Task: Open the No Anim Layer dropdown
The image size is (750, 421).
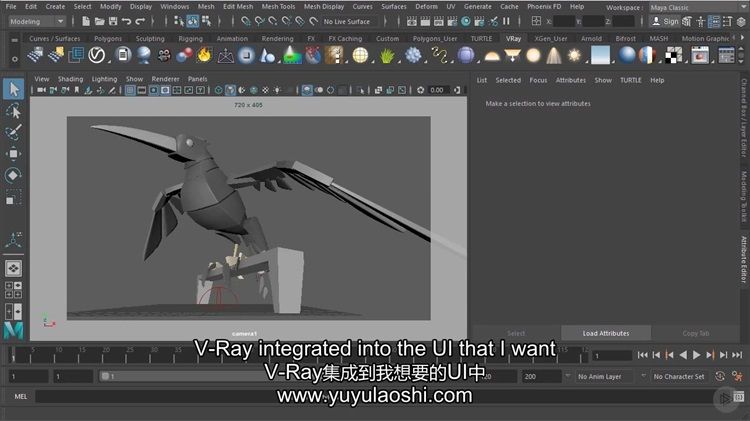Action: click(606, 377)
